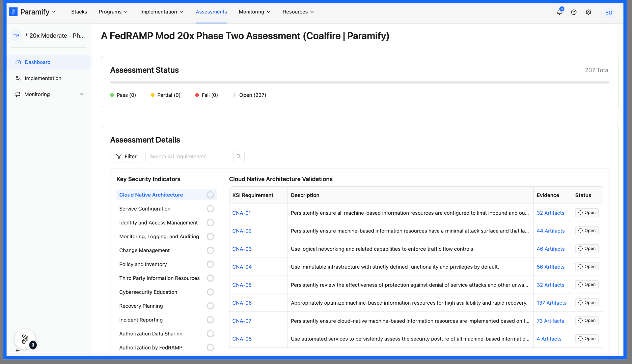Open the CNA-08 requirement link
632x364 pixels.
(242, 339)
